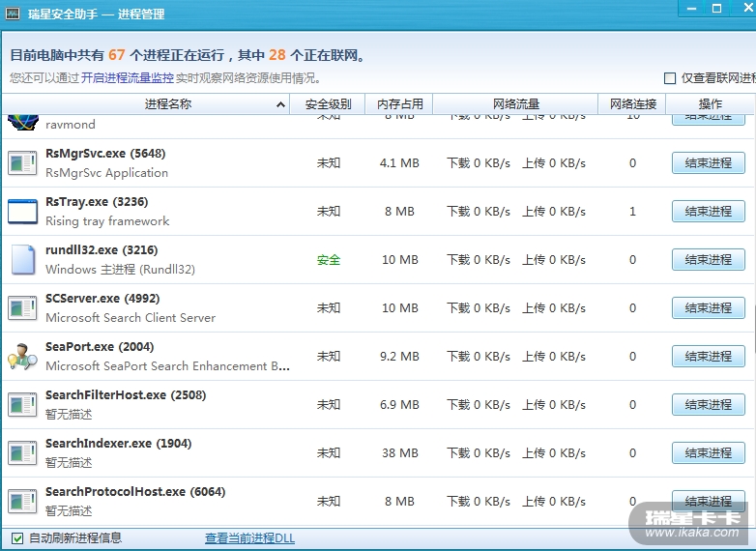Click the RsTray.exe window icon
The height and width of the screenshot is (551, 756).
22,211
